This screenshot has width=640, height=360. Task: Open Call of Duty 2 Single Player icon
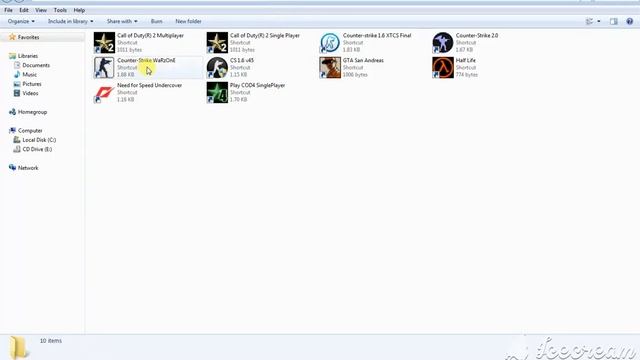point(217,42)
